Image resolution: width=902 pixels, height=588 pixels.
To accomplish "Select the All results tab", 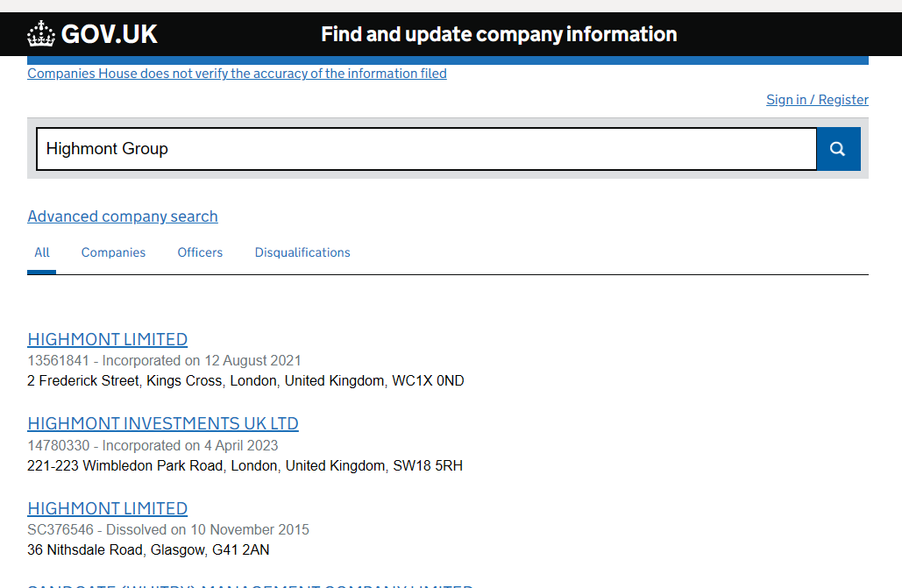I will coord(42,252).
